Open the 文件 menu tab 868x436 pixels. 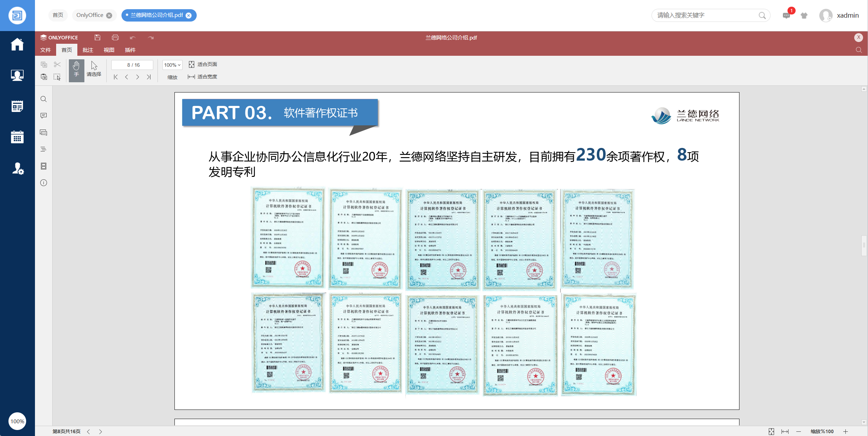point(46,50)
